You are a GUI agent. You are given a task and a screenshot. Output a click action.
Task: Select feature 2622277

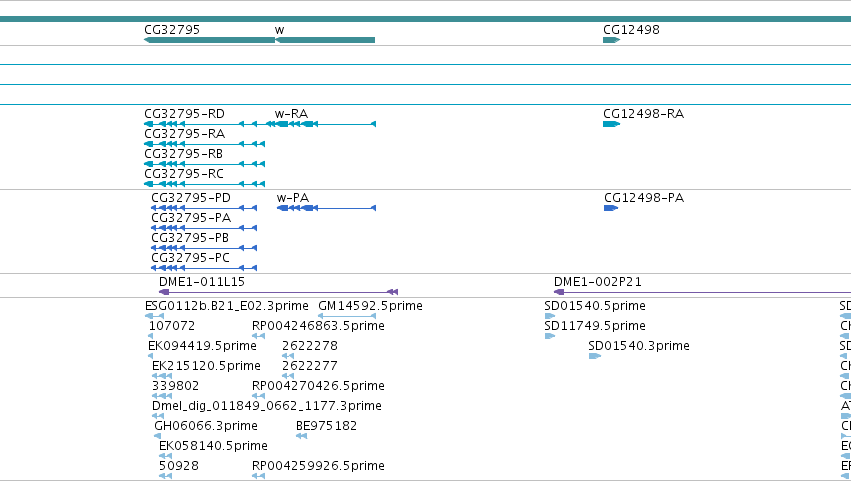[x=309, y=366]
